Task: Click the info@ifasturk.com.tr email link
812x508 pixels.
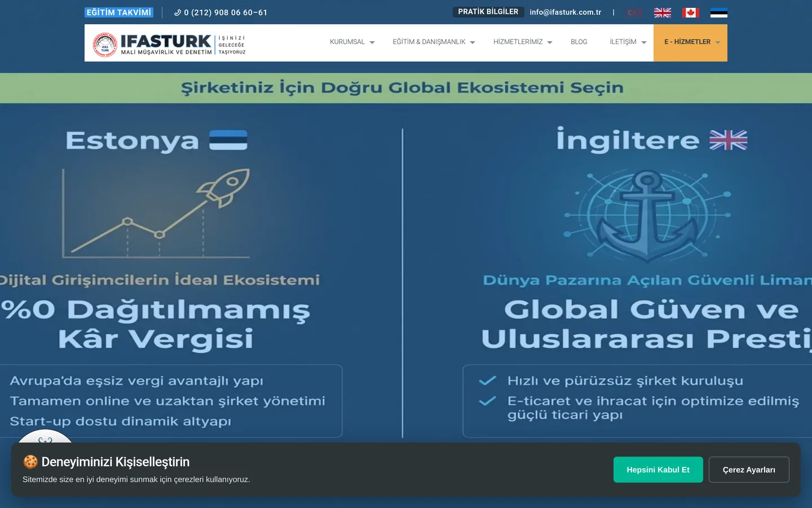Action: pos(566,12)
